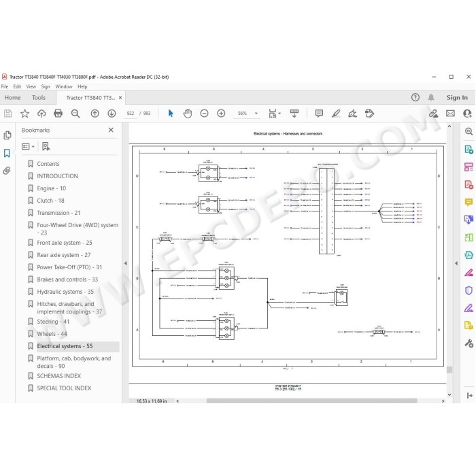Jump to Clutch - 18 bookmark
This screenshot has width=476, height=476.
[51, 201]
